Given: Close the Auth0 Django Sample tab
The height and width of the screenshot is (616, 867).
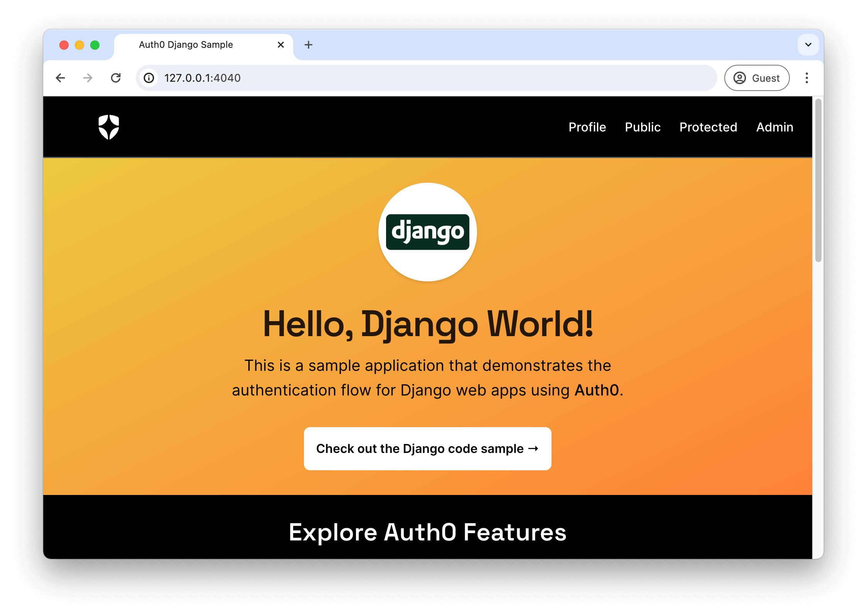Looking at the screenshot, I should (x=281, y=45).
